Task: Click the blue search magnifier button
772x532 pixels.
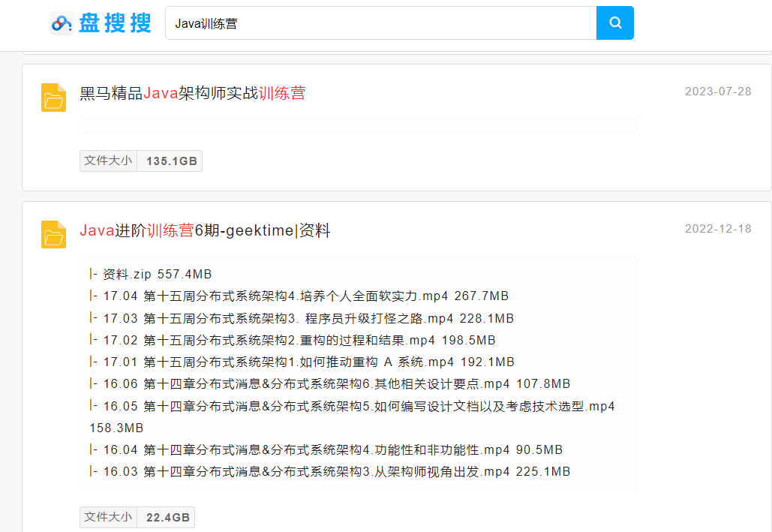Action: click(x=615, y=23)
